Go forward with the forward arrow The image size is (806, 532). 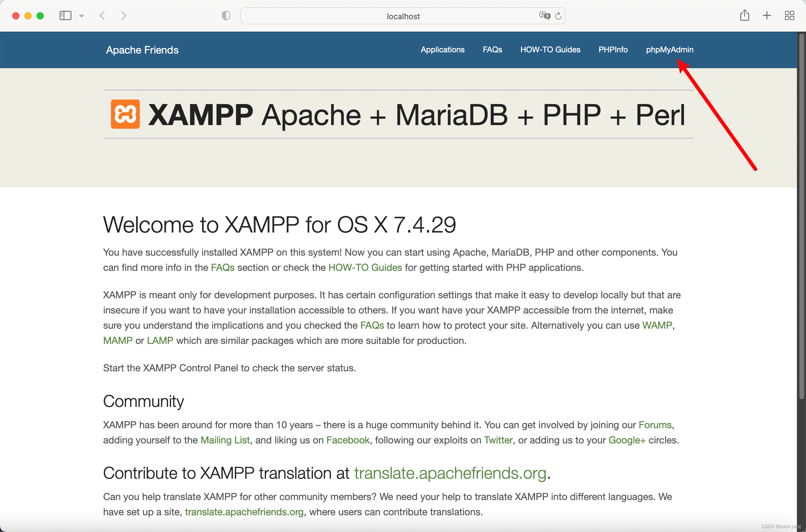[124, 16]
